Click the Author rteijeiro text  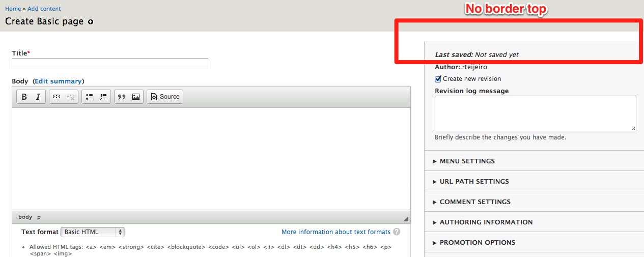tap(461, 67)
